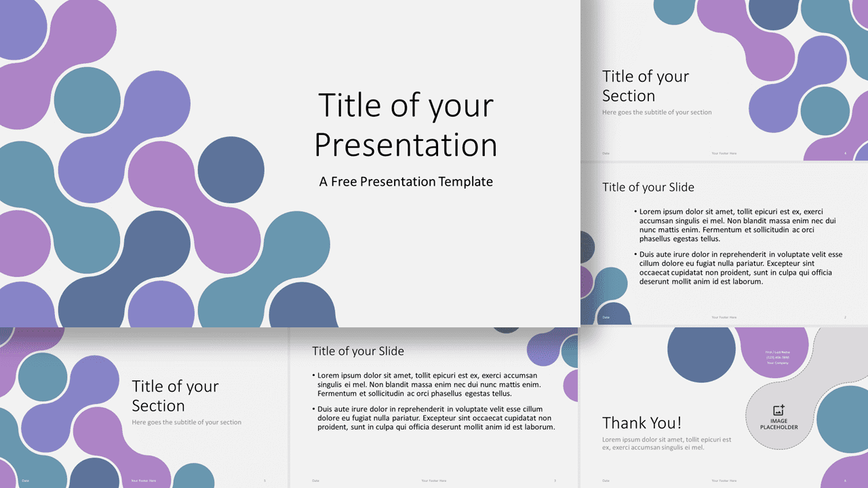Click 'Title of your Slide' on right-side slide
This screenshot has height=488, width=868.
[648, 187]
